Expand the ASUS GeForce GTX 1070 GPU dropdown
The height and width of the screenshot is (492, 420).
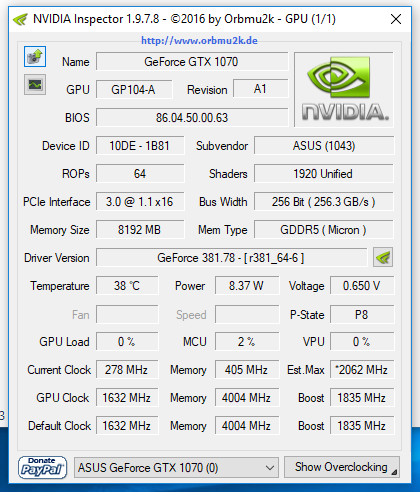pyautogui.click(x=176, y=468)
